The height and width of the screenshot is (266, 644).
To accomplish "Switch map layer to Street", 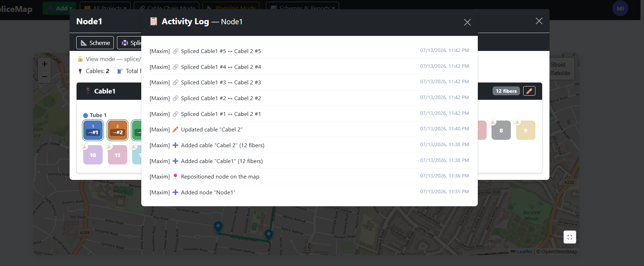I will 558,65.
